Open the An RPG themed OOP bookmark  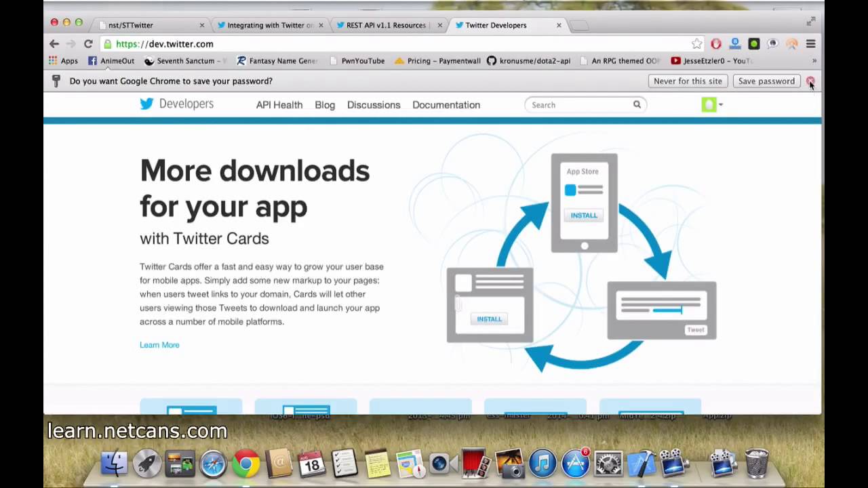coord(620,61)
